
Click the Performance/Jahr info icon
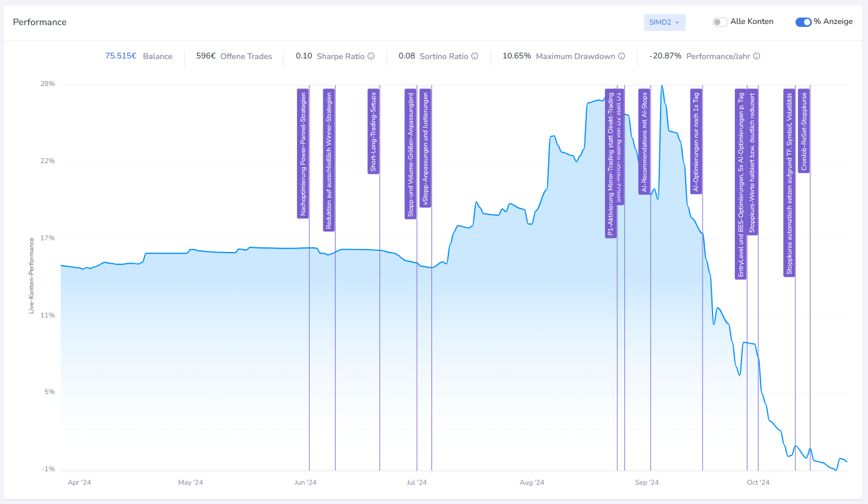(756, 56)
